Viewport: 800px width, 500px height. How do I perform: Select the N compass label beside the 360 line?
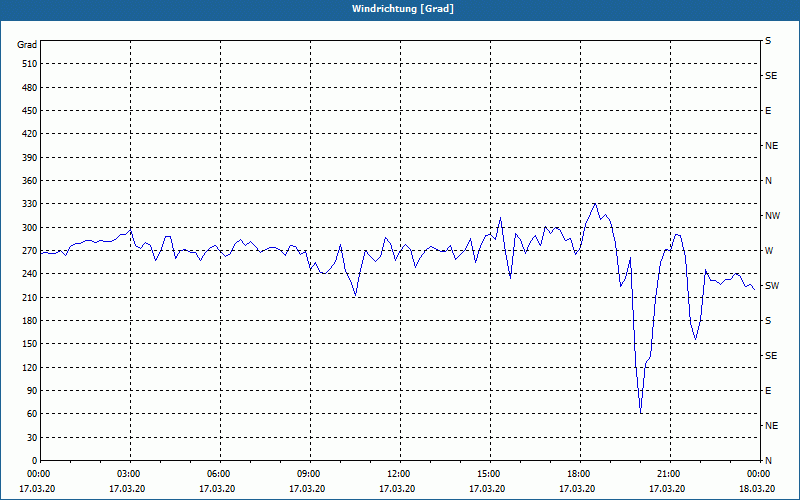pyautogui.click(x=768, y=181)
